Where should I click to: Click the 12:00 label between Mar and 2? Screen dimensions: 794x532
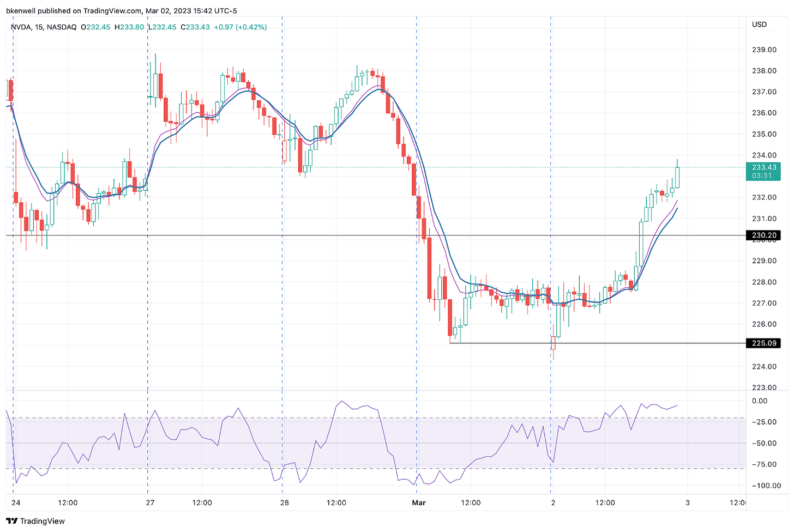[471, 503]
